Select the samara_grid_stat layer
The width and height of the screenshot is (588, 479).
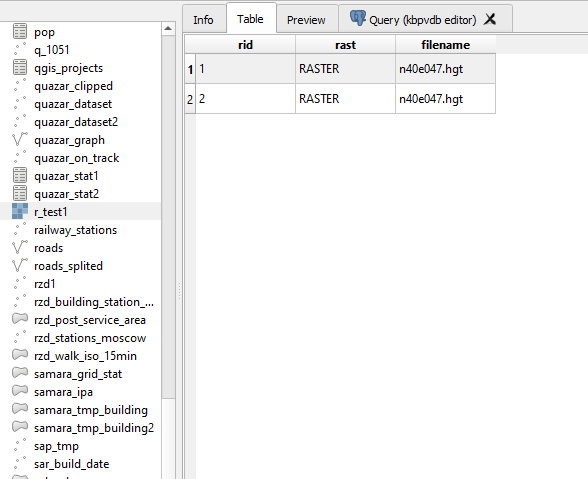[x=78, y=374]
